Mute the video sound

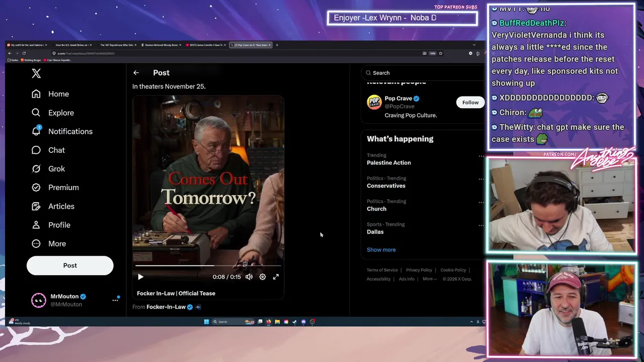click(249, 277)
